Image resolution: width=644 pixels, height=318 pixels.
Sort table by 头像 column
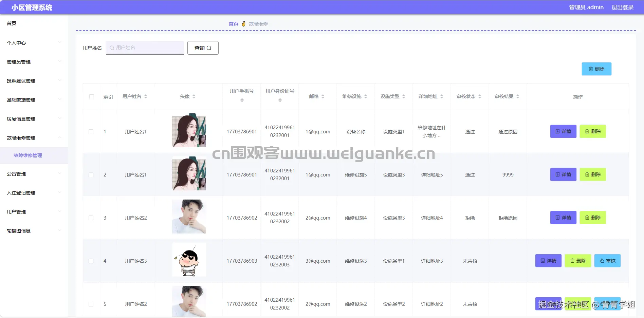tap(194, 97)
